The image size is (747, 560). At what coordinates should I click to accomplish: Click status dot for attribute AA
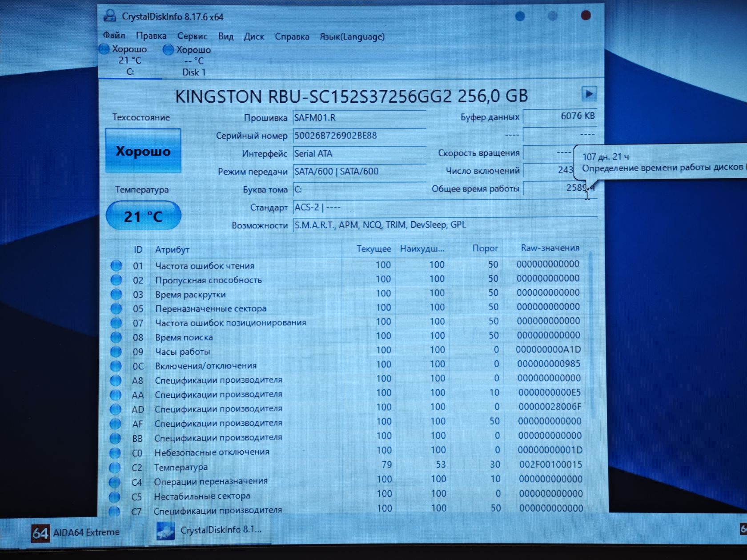point(116,395)
